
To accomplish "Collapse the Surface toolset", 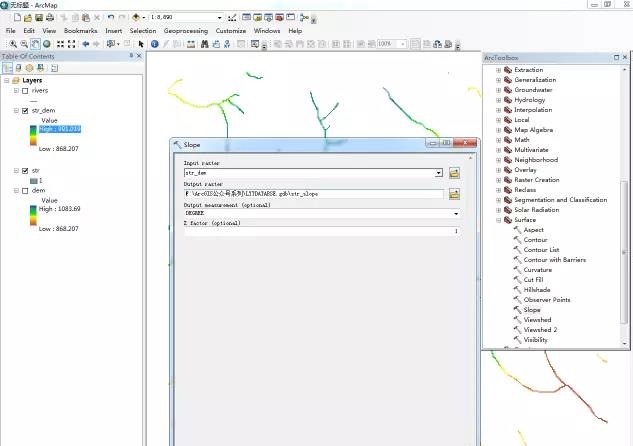I will [499, 220].
